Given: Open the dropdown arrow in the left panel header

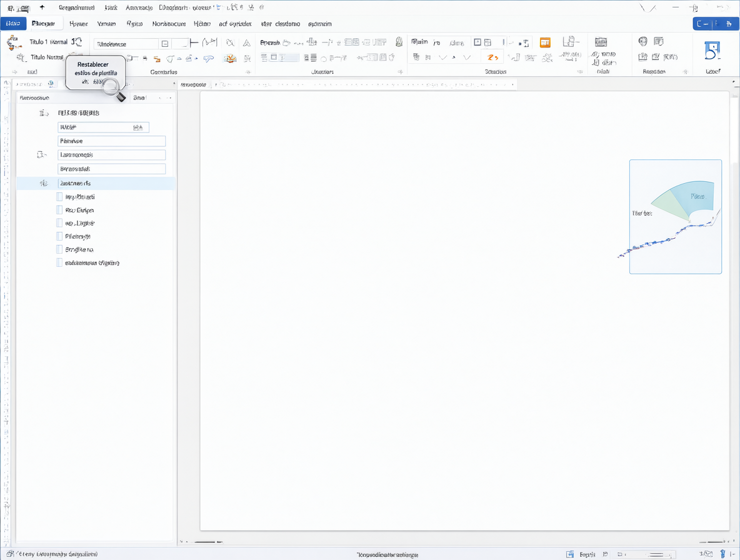Looking at the screenshot, I should (170, 97).
